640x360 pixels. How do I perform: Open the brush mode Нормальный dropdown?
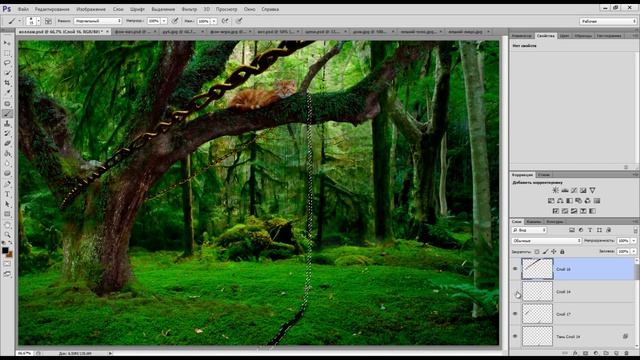[x=98, y=21]
